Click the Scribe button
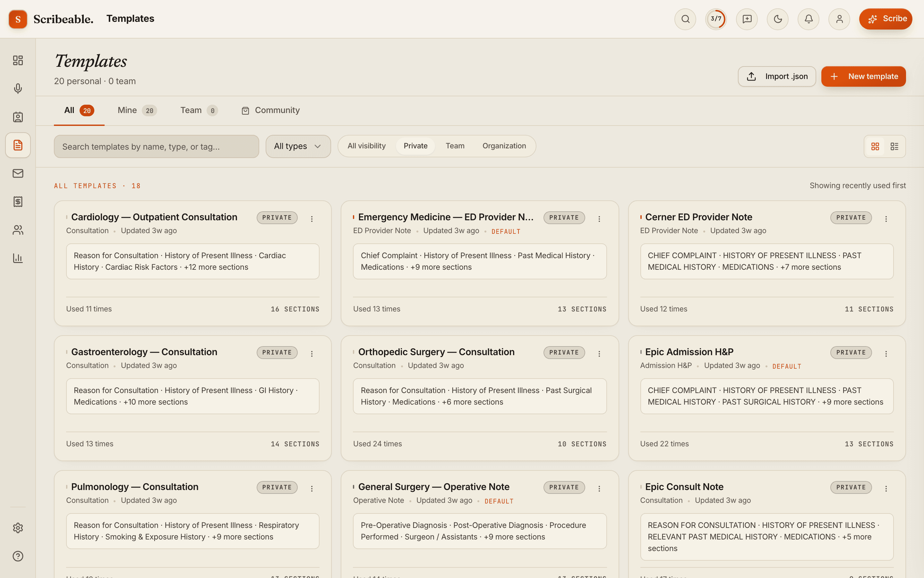 tap(886, 19)
